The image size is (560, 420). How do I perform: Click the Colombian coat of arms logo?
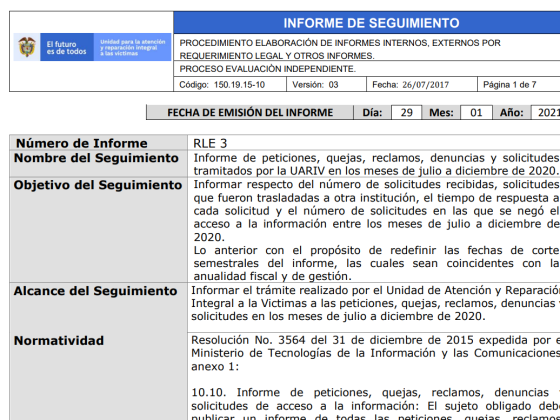click(x=27, y=47)
